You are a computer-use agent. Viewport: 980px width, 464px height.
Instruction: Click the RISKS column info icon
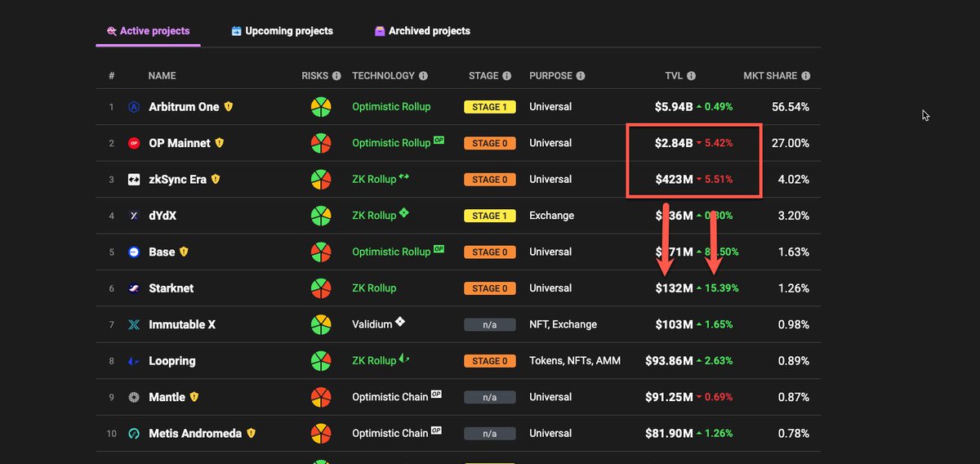(x=336, y=76)
